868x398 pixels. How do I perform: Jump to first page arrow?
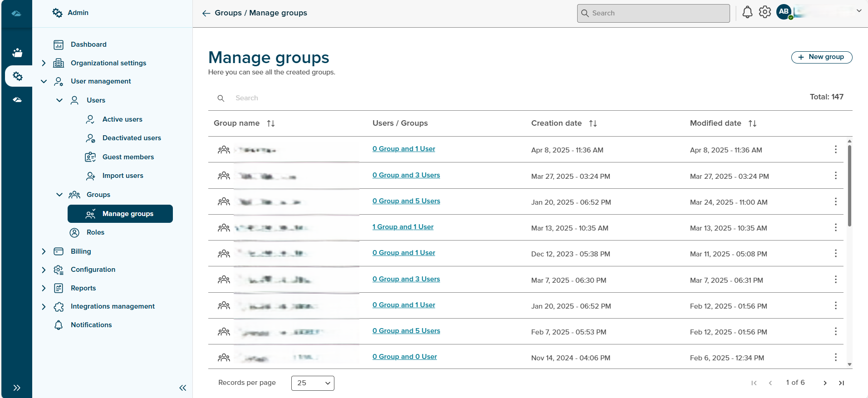tap(754, 383)
